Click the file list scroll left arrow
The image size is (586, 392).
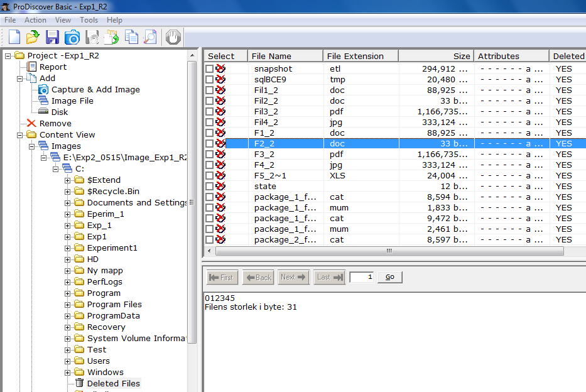point(209,251)
